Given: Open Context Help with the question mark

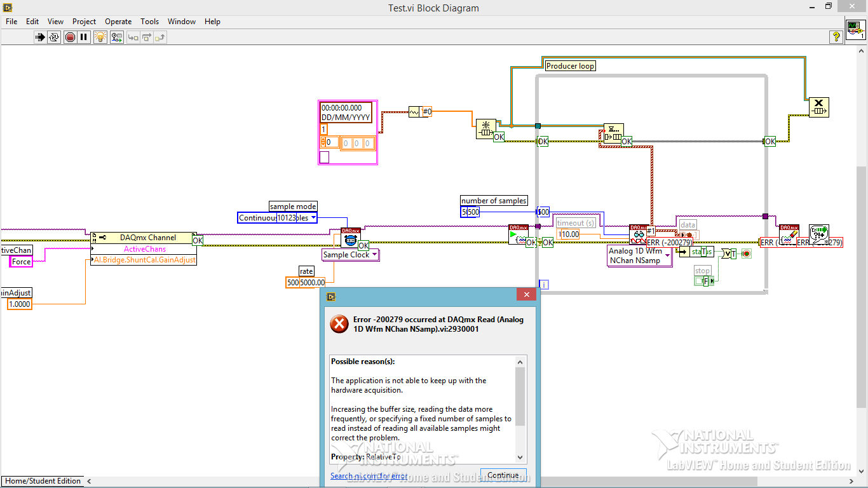Looking at the screenshot, I should [836, 37].
